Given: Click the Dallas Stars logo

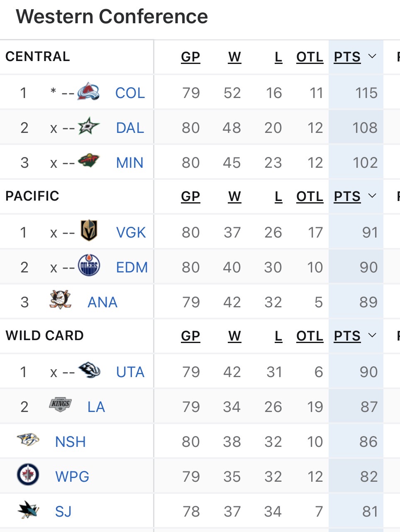Looking at the screenshot, I should [89, 126].
